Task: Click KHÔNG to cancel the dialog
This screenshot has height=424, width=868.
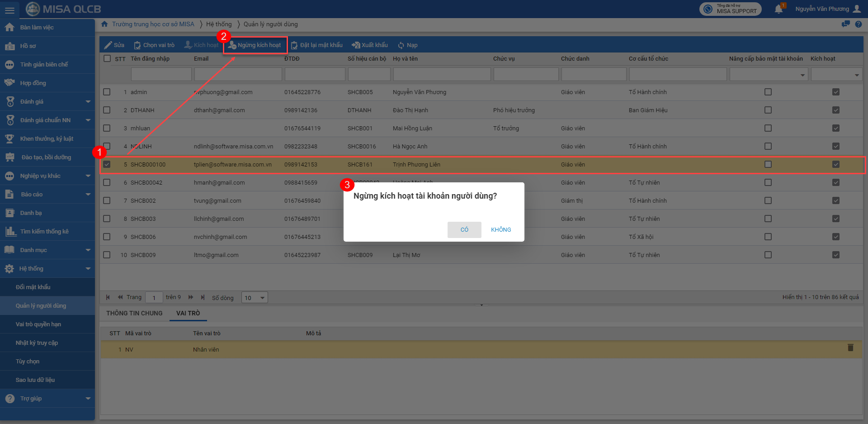Action: click(501, 229)
